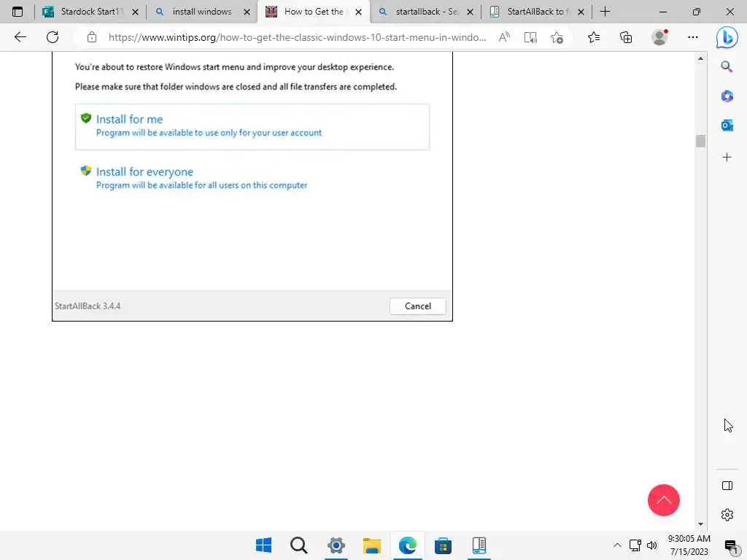Screen dimensions: 747x560
Task: Open network status tray icon
Action: 635,545
